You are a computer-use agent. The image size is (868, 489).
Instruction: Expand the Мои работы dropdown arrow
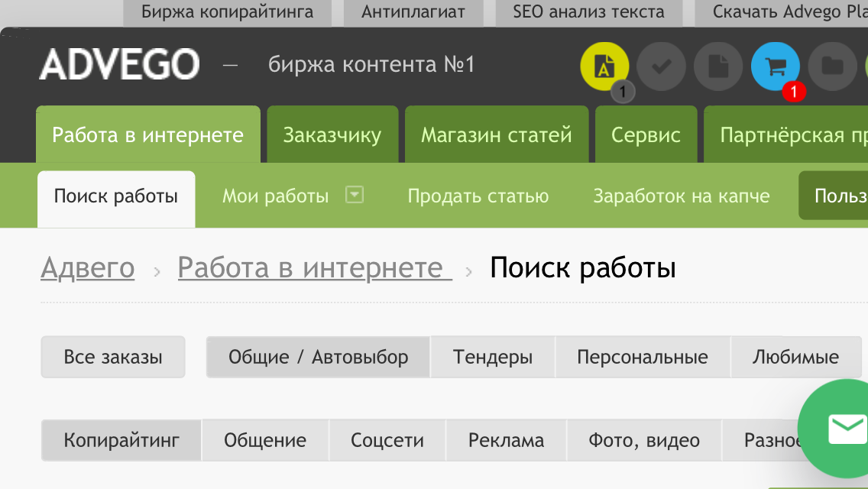(x=355, y=195)
